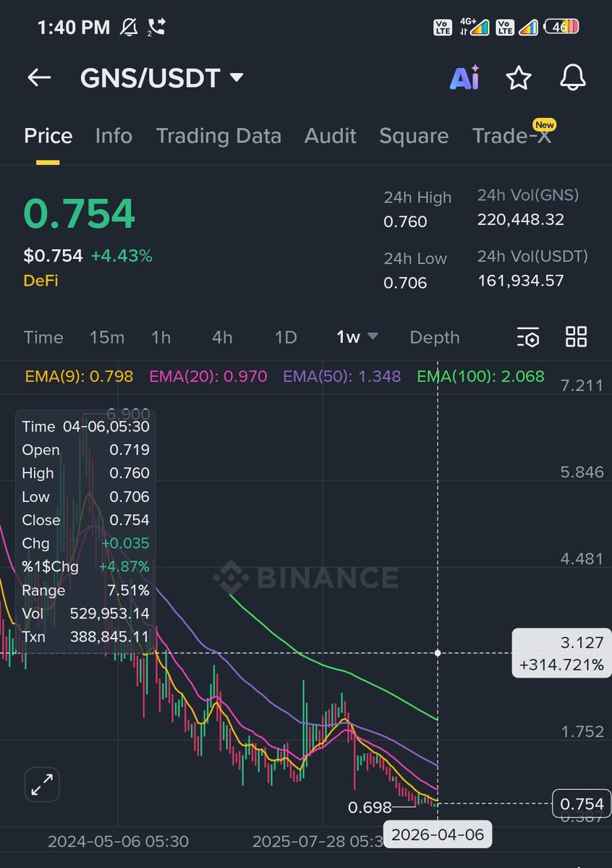The image size is (612, 868).
Task: Open the Depth view
Action: (434, 337)
